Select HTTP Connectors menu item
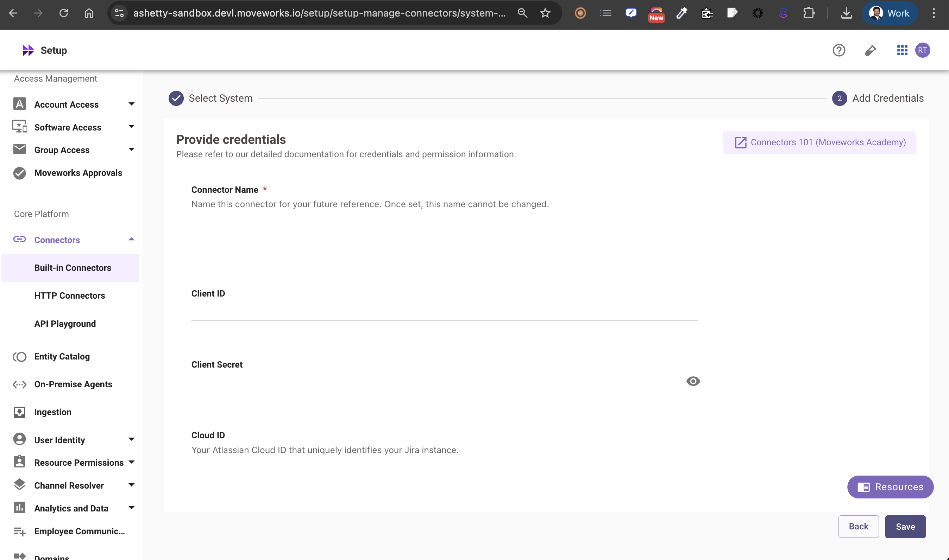The width and height of the screenshot is (949, 560). coord(69,295)
